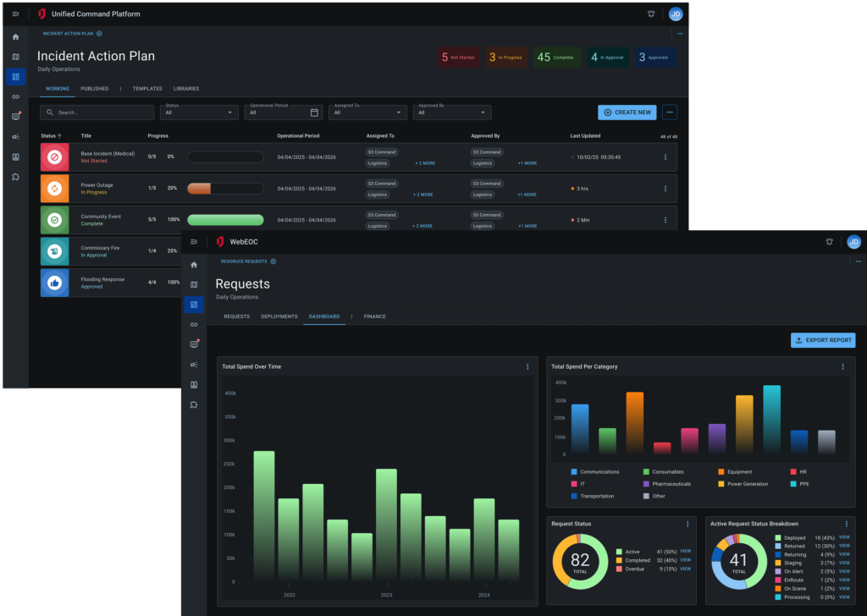867x616 pixels.
Task: Open Total Spend Over Time chart options menu
Action: 527,367
